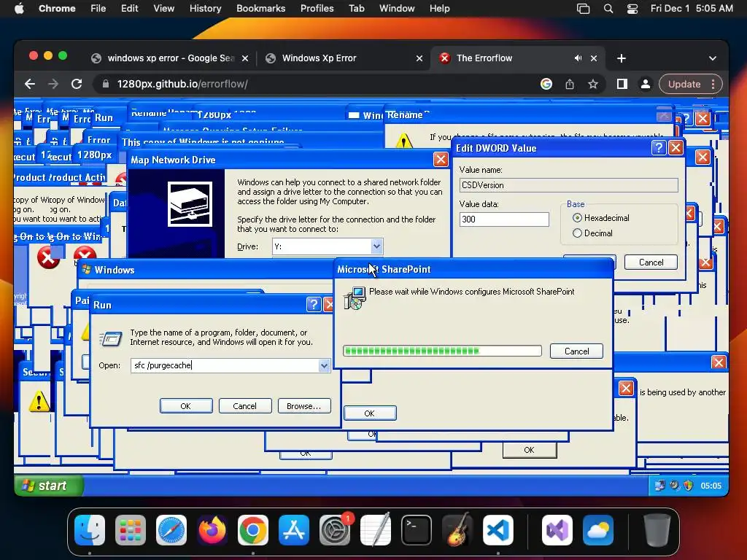Open Chrome tab search chevron
747x560 pixels.
coord(712,58)
